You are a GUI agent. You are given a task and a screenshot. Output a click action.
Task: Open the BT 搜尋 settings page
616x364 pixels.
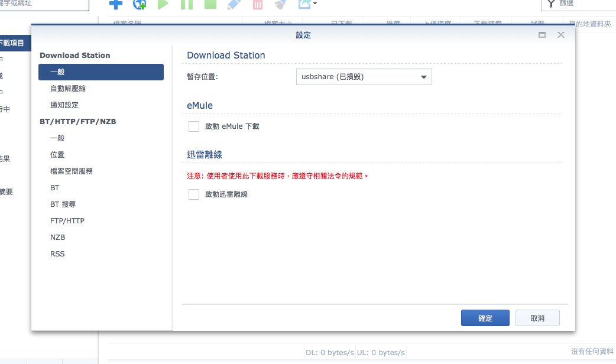[63, 204]
